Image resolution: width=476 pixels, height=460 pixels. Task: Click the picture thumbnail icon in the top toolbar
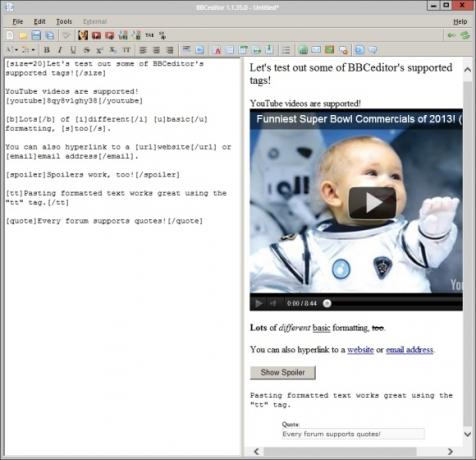(x=83, y=35)
